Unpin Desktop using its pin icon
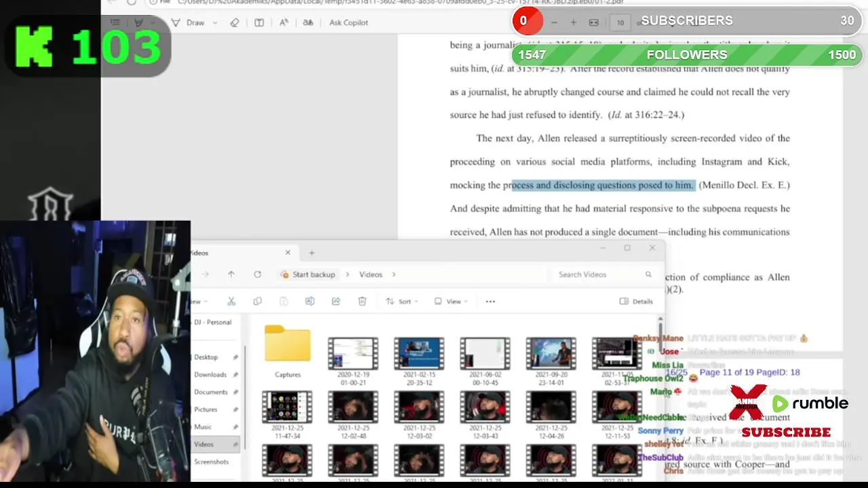 point(235,357)
